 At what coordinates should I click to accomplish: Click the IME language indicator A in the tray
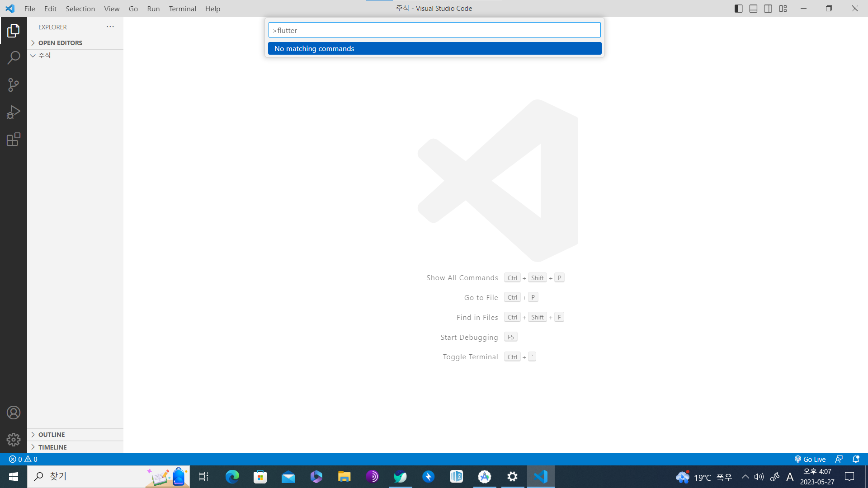[x=790, y=477]
